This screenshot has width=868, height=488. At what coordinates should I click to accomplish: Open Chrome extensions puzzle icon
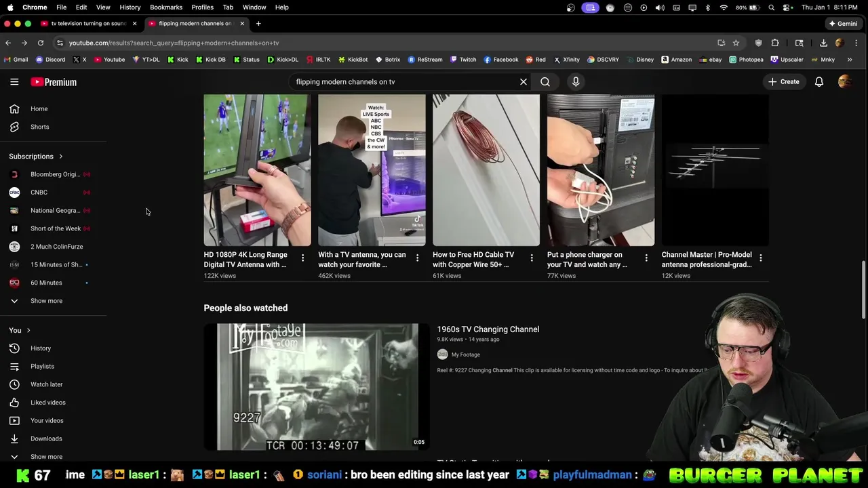pos(775,43)
